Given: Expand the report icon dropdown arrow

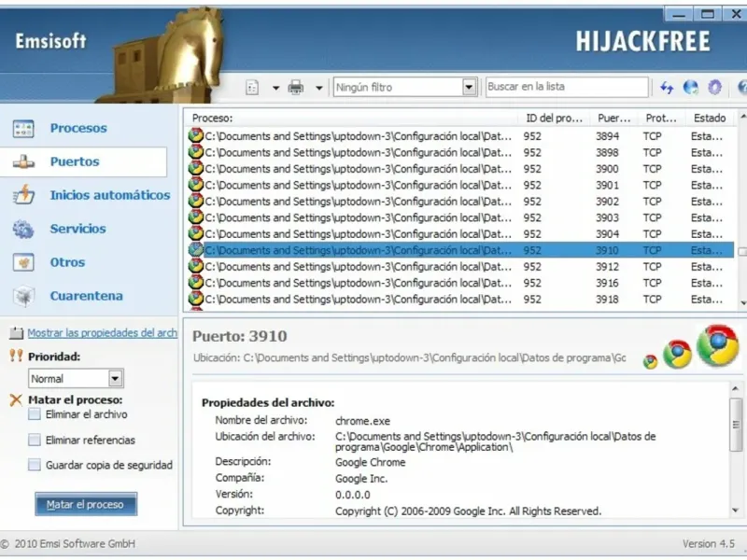Looking at the screenshot, I should coord(275,88).
